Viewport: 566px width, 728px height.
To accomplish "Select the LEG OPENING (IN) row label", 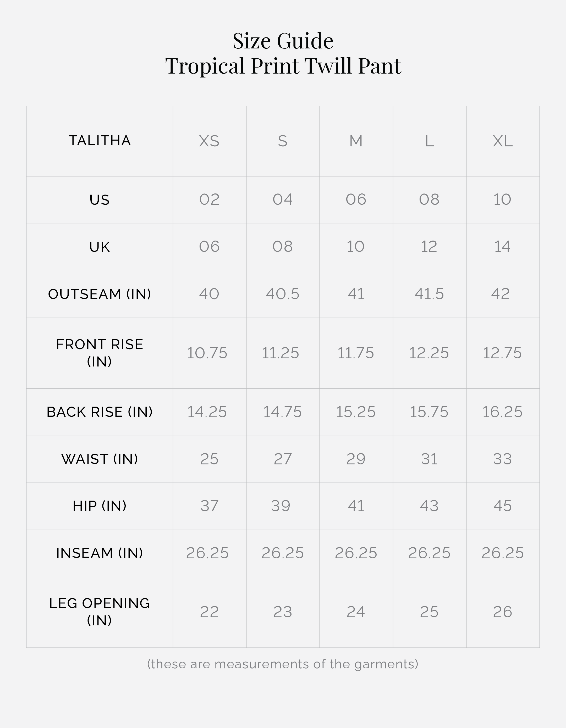I will tap(99, 612).
